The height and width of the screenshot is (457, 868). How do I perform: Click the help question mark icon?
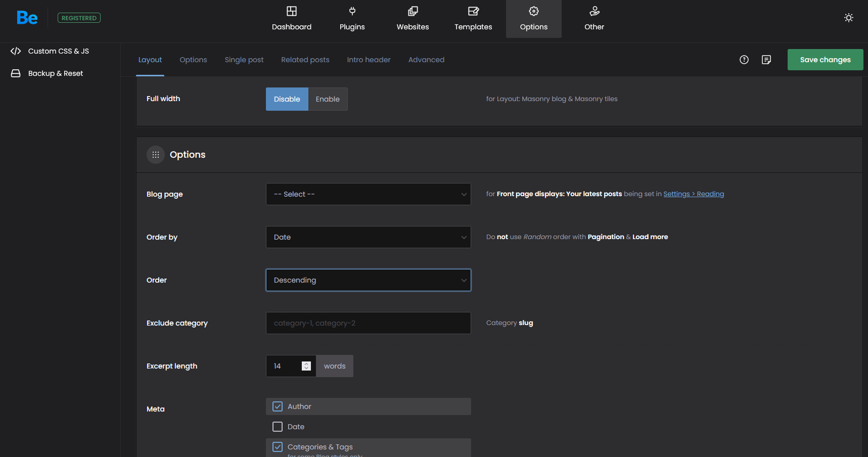pos(744,60)
